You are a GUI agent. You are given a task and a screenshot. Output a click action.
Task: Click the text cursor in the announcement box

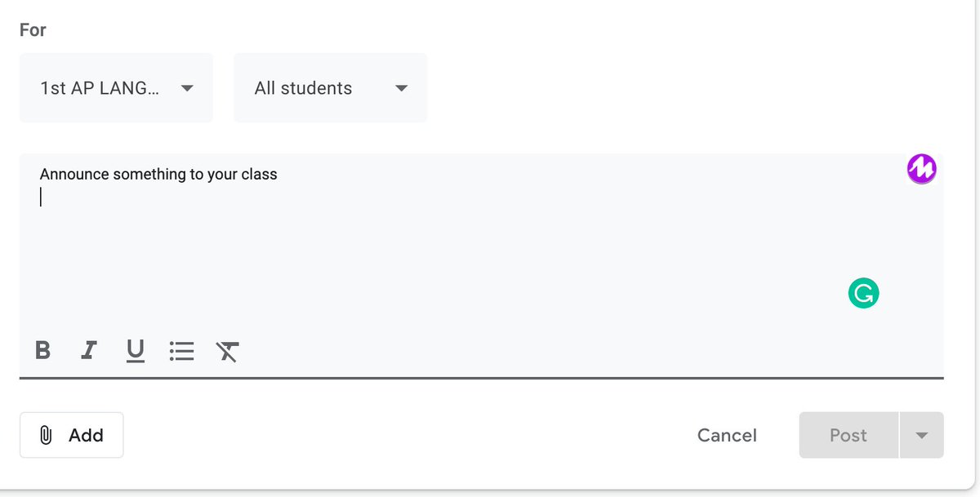point(41,197)
